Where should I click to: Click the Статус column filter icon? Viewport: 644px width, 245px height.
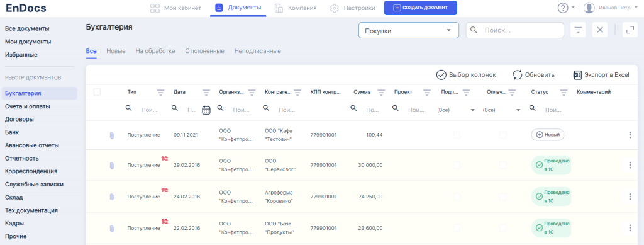563,93
